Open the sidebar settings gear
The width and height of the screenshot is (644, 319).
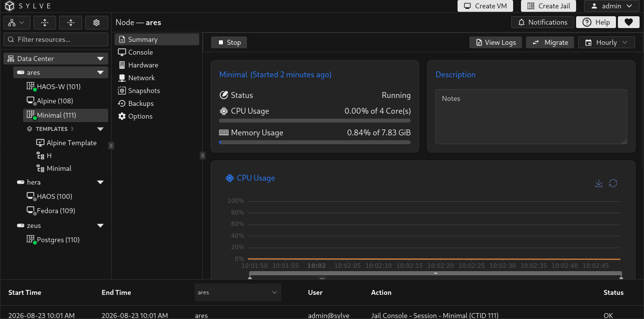(96, 23)
